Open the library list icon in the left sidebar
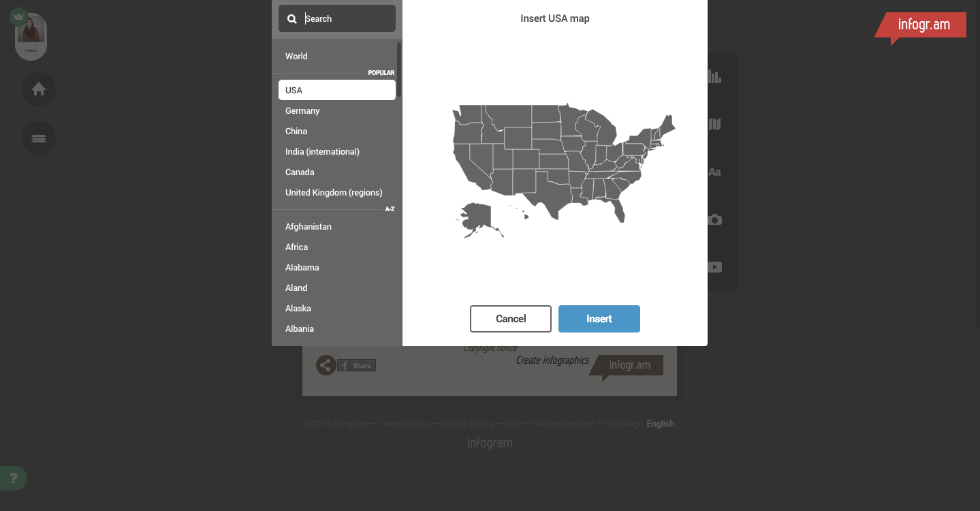The height and width of the screenshot is (511, 980). coord(39,138)
